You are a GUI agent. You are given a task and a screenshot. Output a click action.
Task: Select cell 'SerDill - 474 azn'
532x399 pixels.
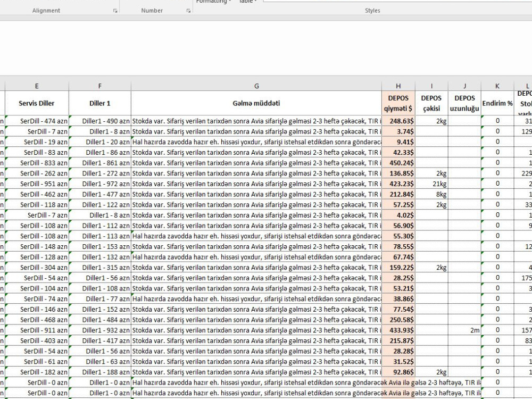pos(37,121)
